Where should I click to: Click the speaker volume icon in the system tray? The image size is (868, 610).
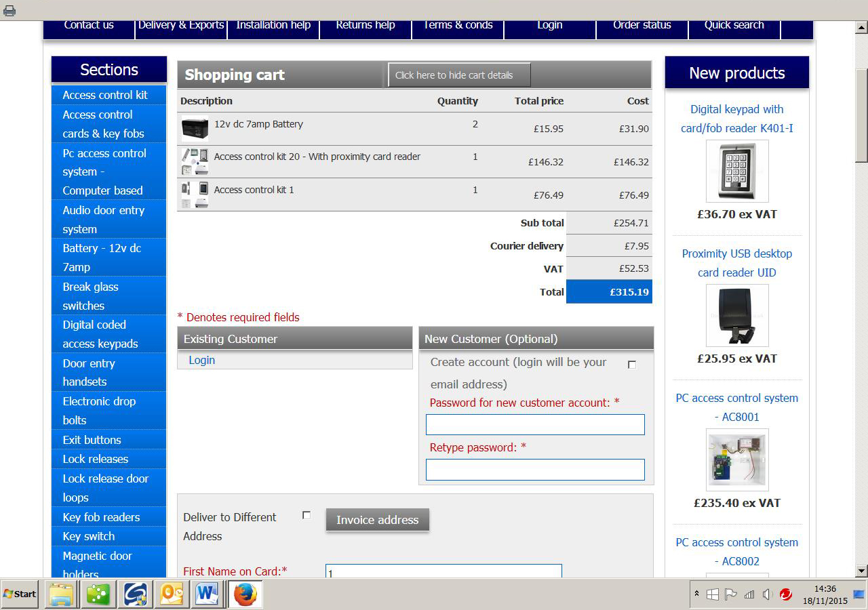pyautogui.click(x=767, y=594)
